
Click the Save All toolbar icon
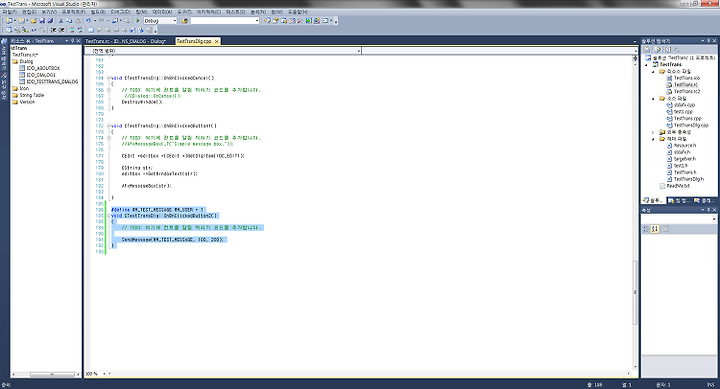(50, 21)
